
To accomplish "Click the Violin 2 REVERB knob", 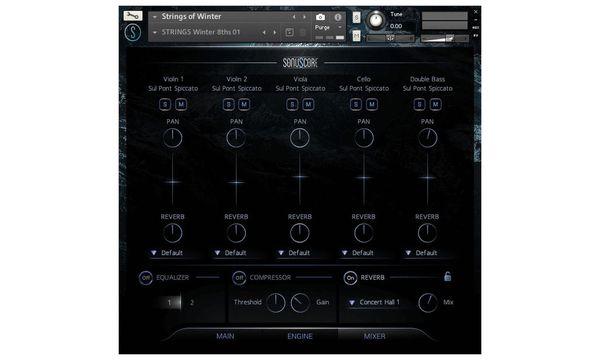I will click(x=236, y=233).
